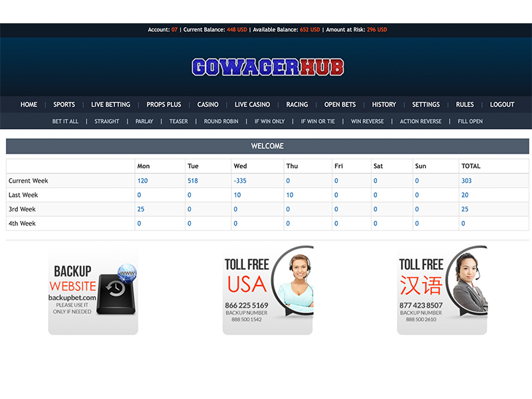
Task: View the Rules page
Action: tap(465, 104)
